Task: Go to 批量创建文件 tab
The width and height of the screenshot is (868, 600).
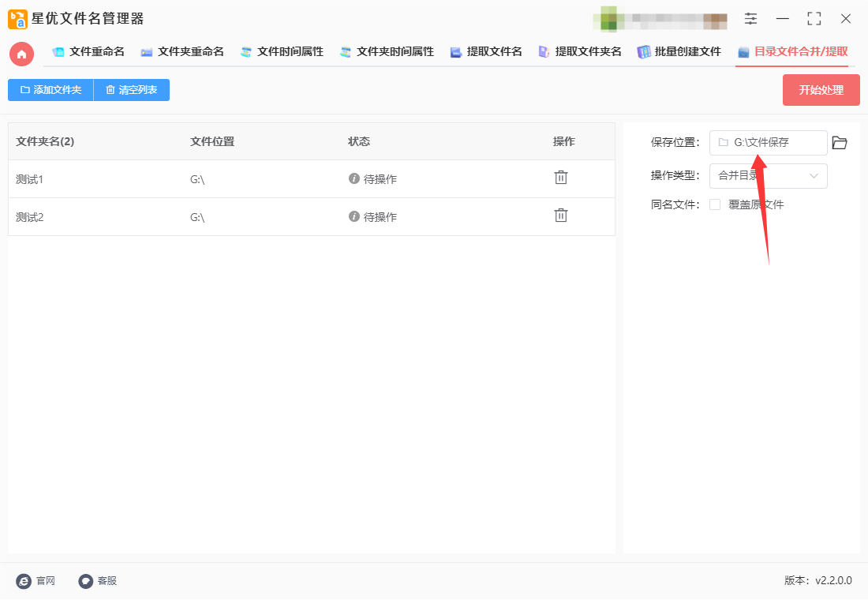Action: pyautogui.click(x=679, y=51)
